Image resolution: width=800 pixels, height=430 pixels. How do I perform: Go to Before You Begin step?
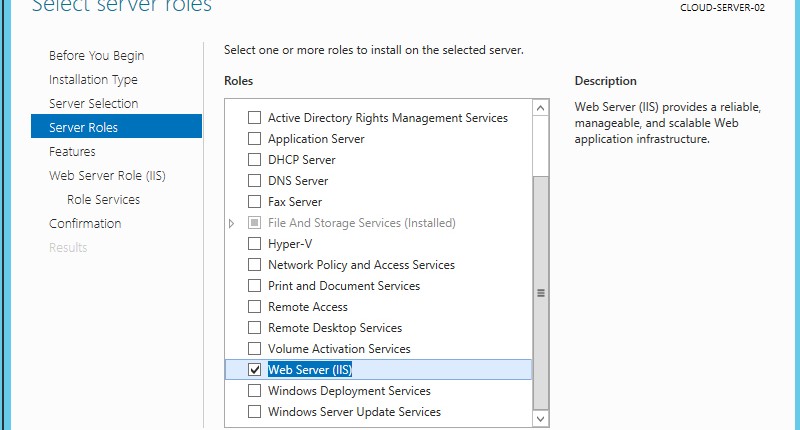(x=96, y=56)
